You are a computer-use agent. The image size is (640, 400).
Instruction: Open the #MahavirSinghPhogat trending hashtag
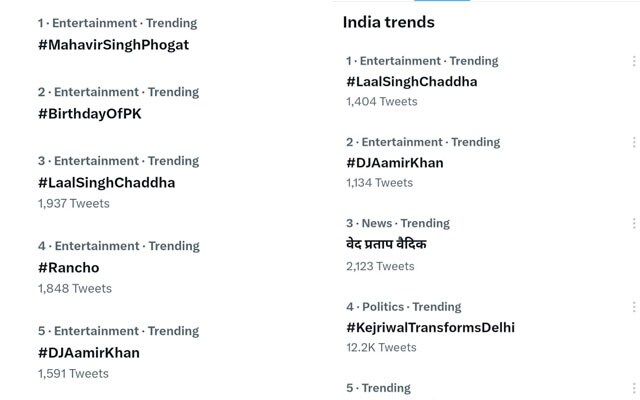[113, 45]
